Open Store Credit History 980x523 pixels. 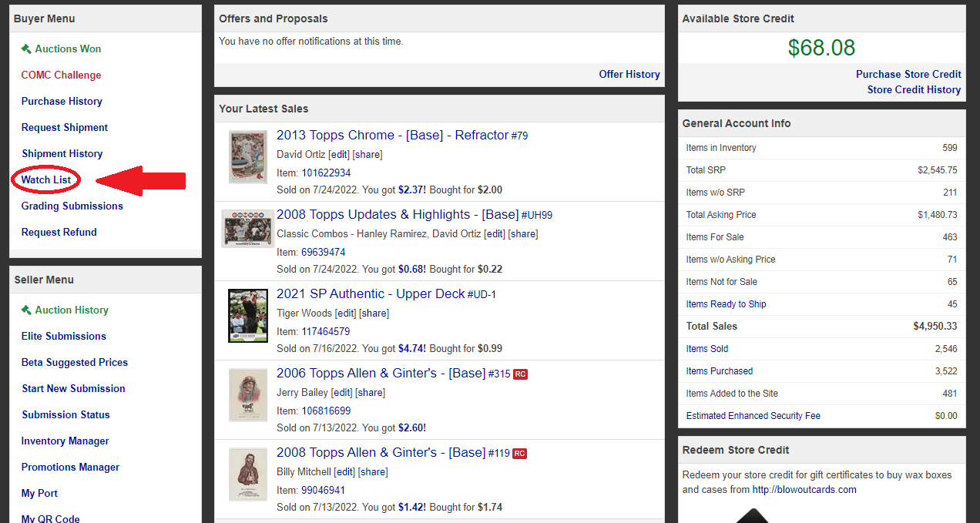pyautogui.click(x=914, y=89)
